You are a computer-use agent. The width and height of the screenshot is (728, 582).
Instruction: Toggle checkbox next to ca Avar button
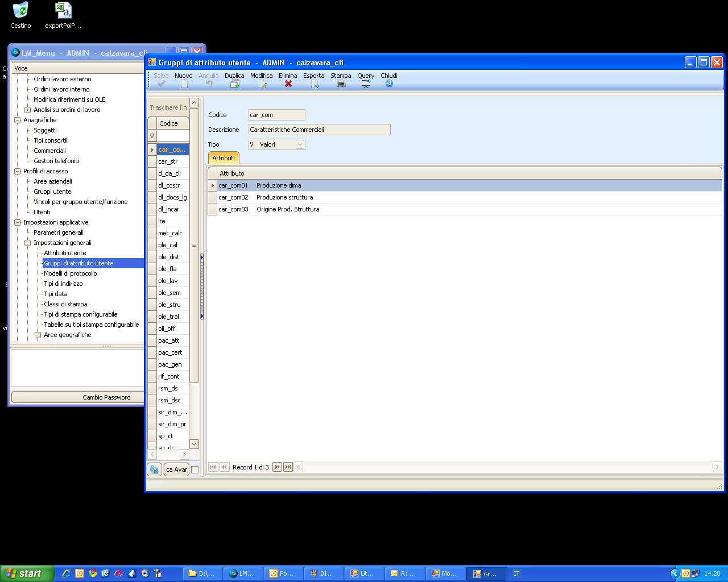[195, 469]
